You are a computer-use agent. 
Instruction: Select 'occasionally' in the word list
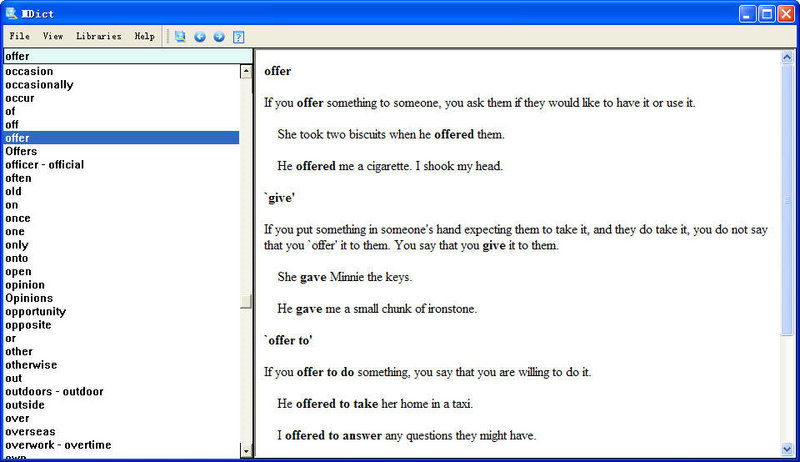(39, 85)
